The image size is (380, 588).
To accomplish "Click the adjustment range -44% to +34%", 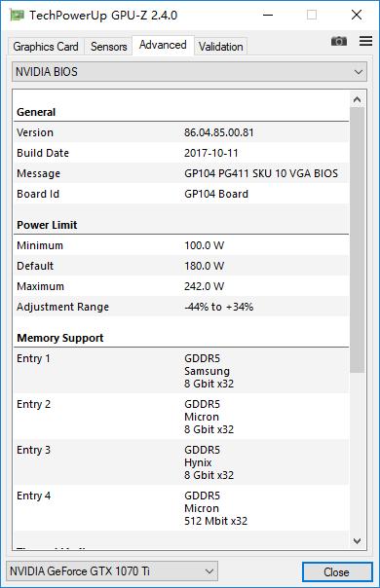I will 219,307.
